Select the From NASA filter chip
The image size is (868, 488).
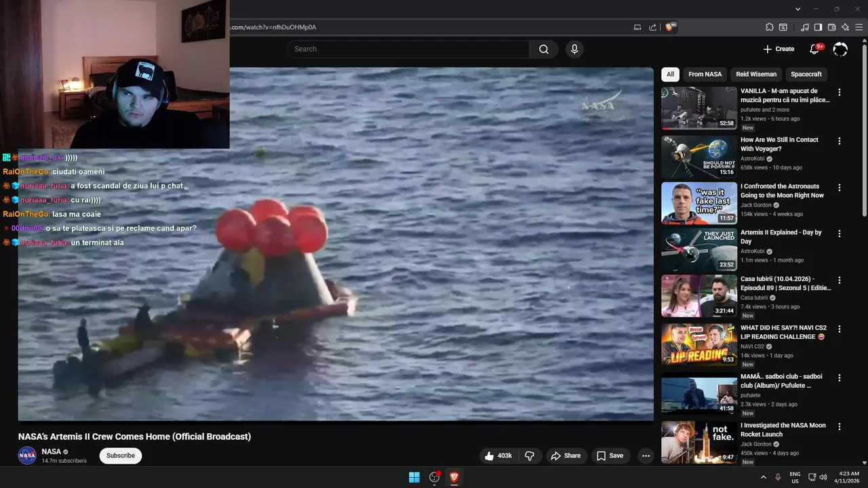pos(705,75)
